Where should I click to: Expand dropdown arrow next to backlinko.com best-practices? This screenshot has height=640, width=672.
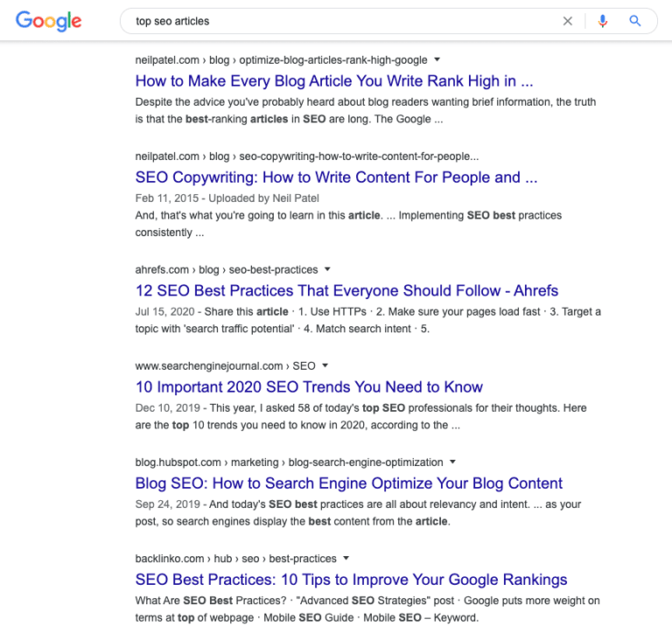346,558
